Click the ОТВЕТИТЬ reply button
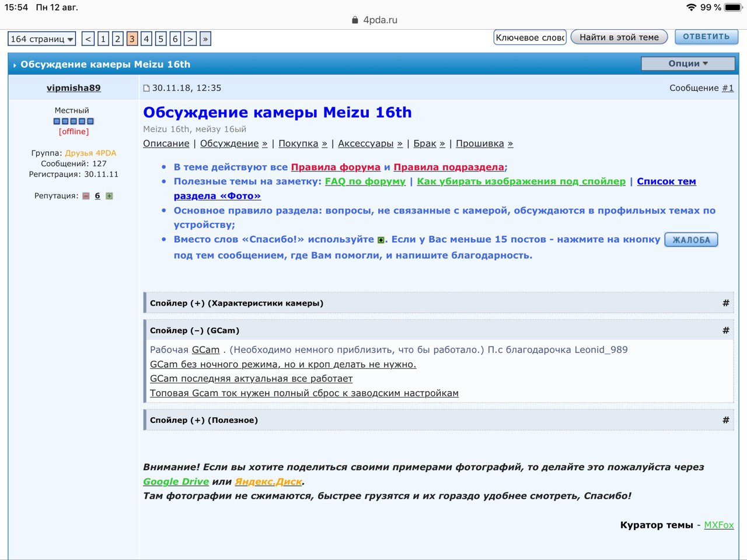 tap(706, 37)
